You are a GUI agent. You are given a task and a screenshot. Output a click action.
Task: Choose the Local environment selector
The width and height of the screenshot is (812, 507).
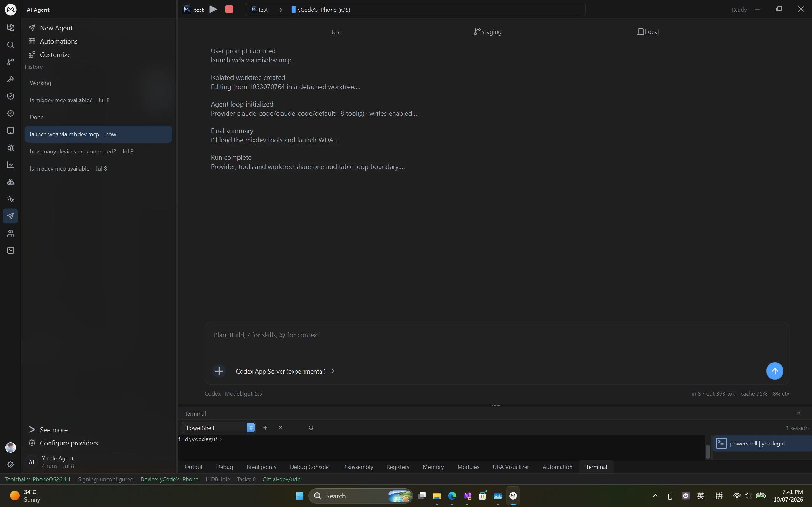tap(648, 32)
